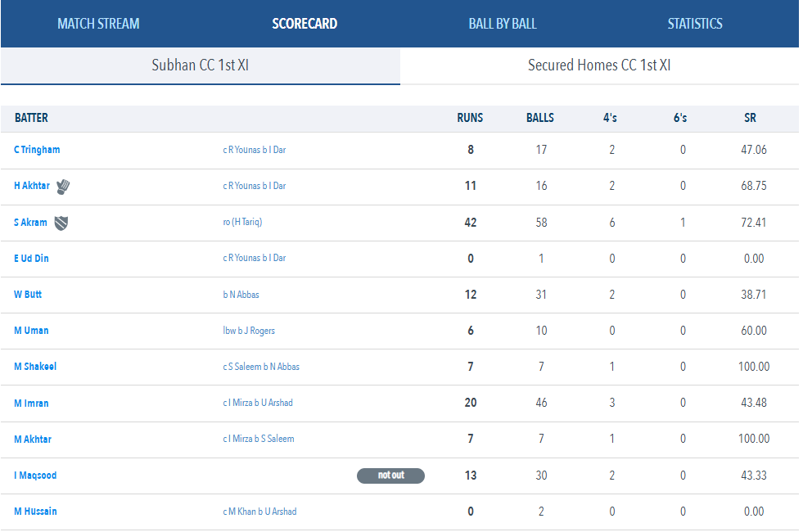Image resolution: width=803 pixels, height=532 pixels.
Task: Open M Imran player link
Action: pyautogui.click(x=31, y=404)
